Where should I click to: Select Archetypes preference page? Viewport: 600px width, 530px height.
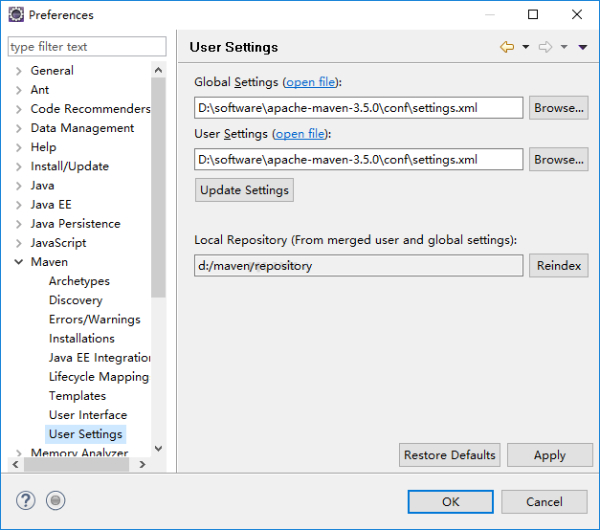pos(79,282)
